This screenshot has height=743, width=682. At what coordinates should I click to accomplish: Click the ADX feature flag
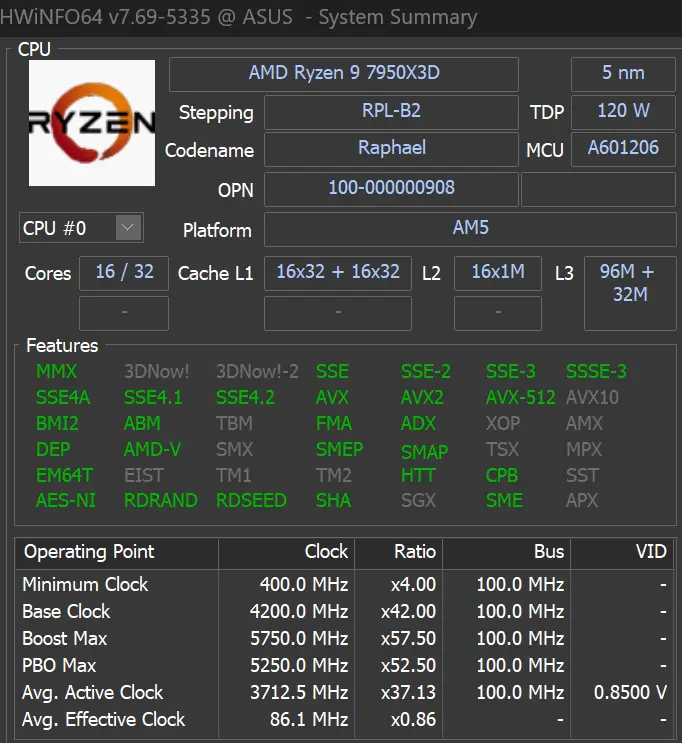tap(418, 423)
